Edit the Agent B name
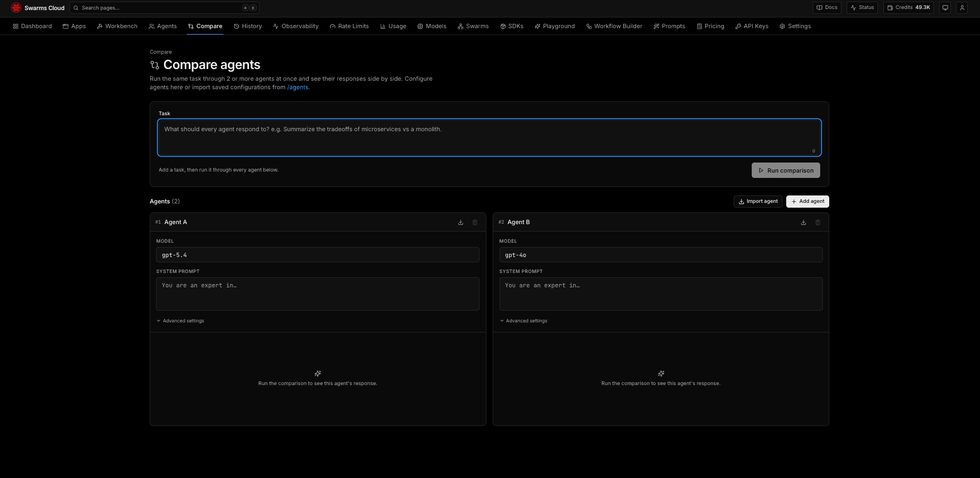Image resolution: width=980 pixels, height=478 pixels. click(x=519, y=222)
